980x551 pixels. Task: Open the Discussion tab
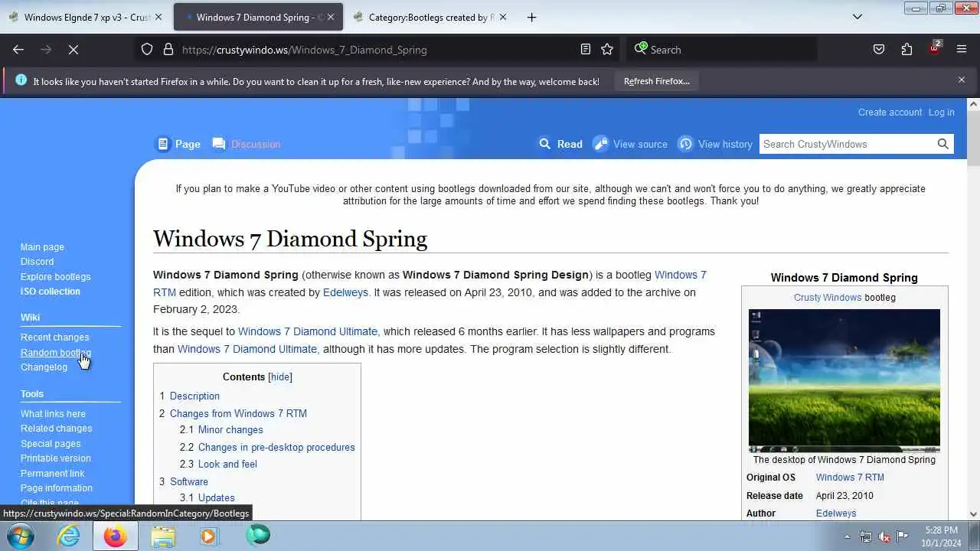[x=247, y=144]
